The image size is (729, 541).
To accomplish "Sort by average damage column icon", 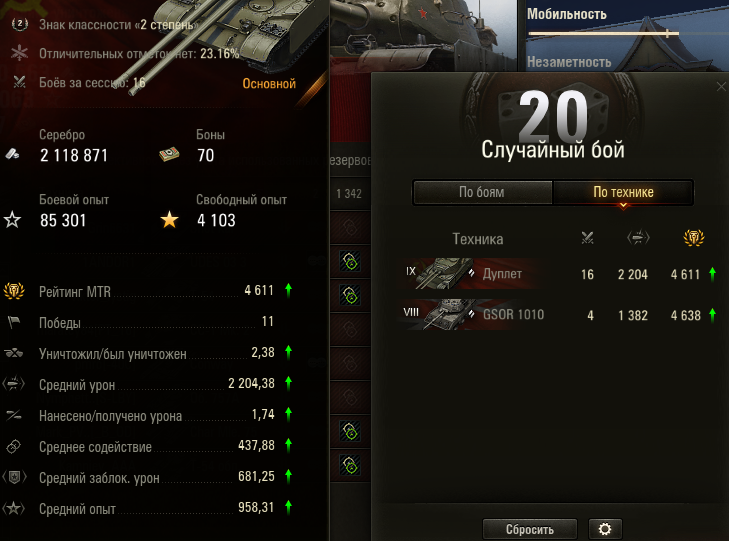I will [x=638, y=238].
